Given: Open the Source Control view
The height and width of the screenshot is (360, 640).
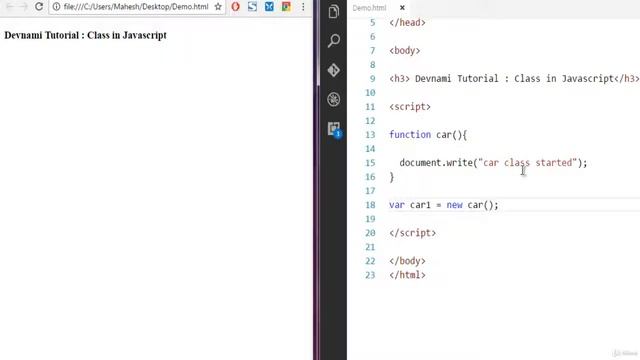Looking at the screenshot, I should pyautogui.click(x=333, y=70).
